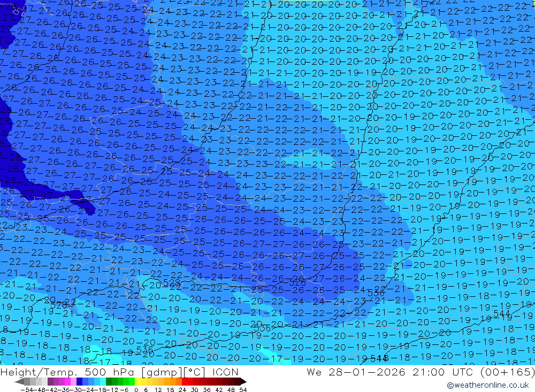Viewport: 535px width, 392px height.
Task: Click legend value '36'
Action: coord(207,390)
